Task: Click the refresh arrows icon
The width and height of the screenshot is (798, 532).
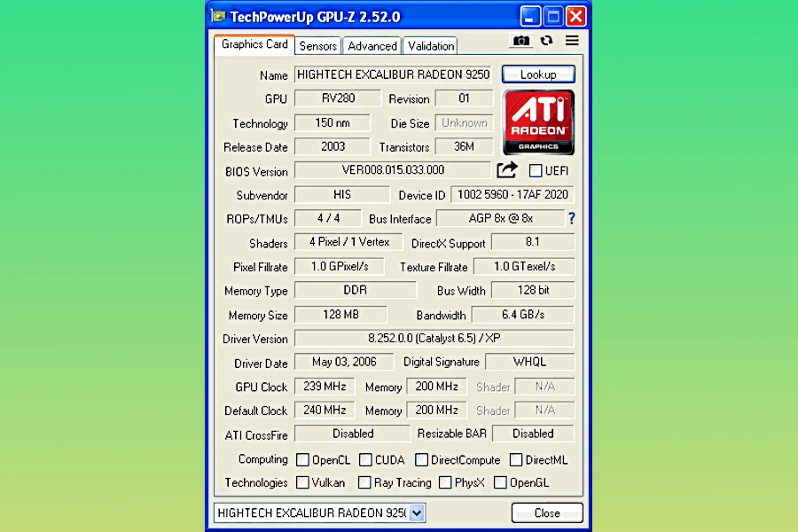Action: coord(546,41)
